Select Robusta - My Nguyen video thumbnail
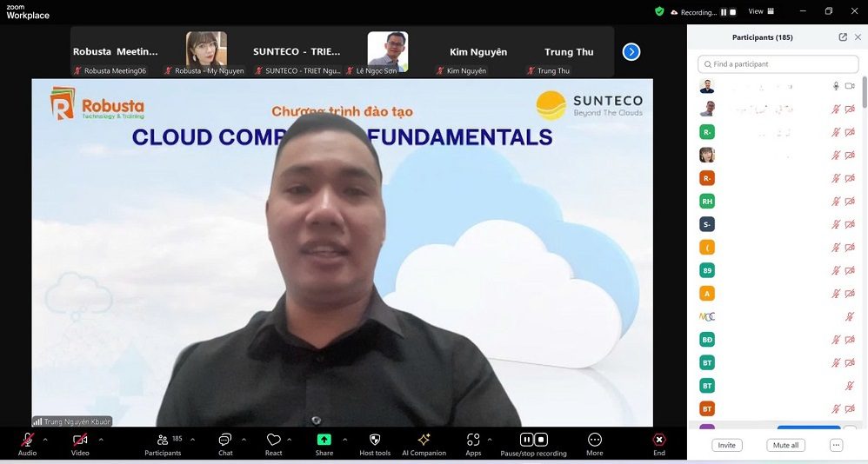The width and height of the screenshot is (868, 464). pyautogui.click(x=206, y=52)
